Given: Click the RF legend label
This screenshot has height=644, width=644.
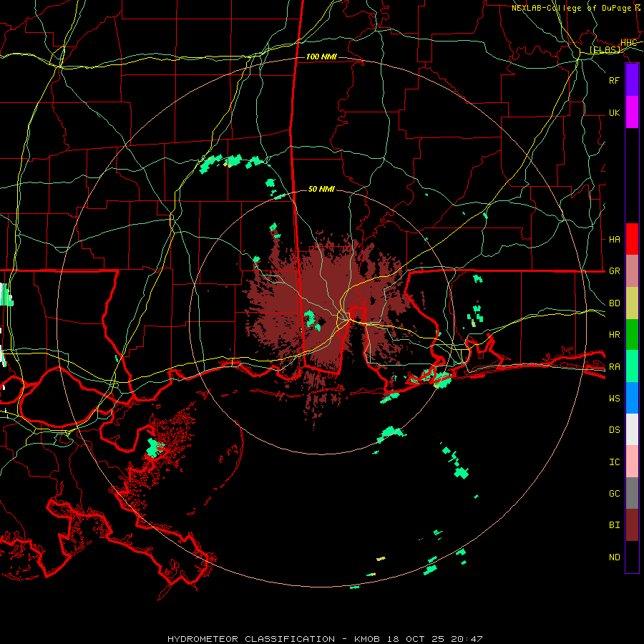Looking at the screenshot, I should [x=615, y=80].
